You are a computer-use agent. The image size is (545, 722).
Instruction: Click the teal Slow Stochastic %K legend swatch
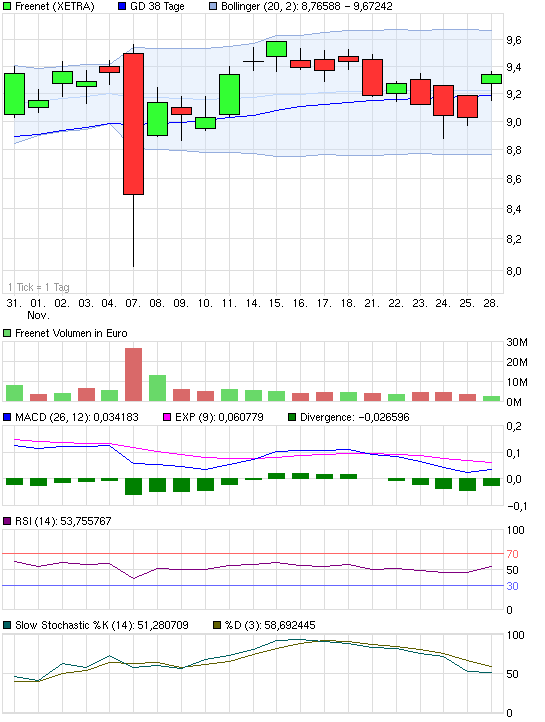click(x=7, y=625)
